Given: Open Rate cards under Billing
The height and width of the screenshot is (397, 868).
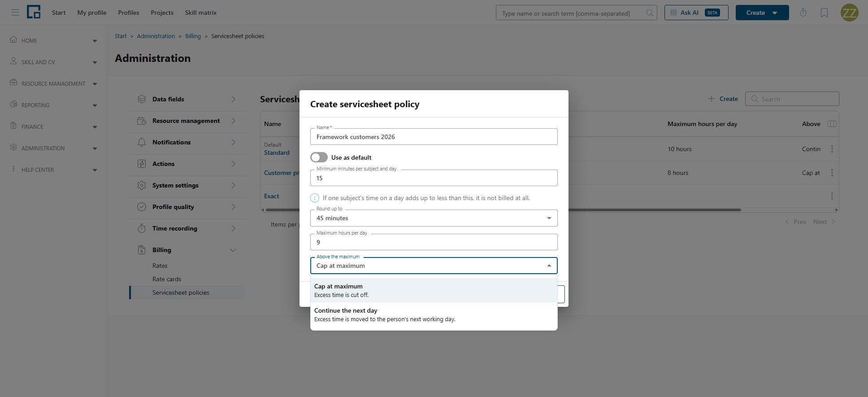Looking at the screenshot, I should coord(167,279).
